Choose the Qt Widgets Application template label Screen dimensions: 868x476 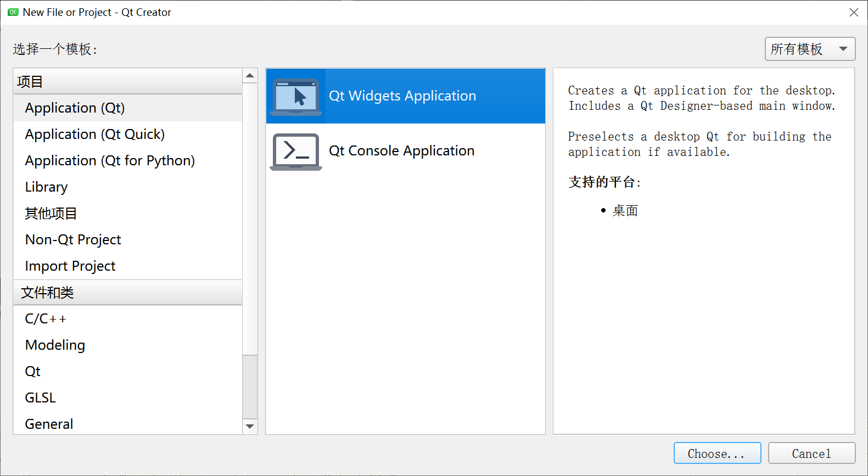click(x=402, y=96)
